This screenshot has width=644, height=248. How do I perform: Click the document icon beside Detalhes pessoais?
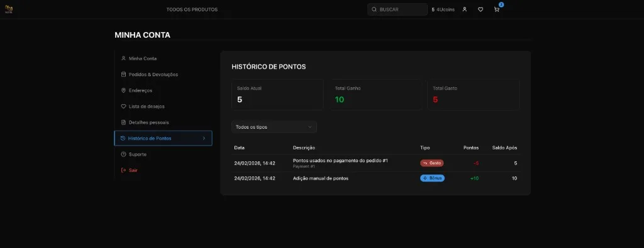click(123, 122)
